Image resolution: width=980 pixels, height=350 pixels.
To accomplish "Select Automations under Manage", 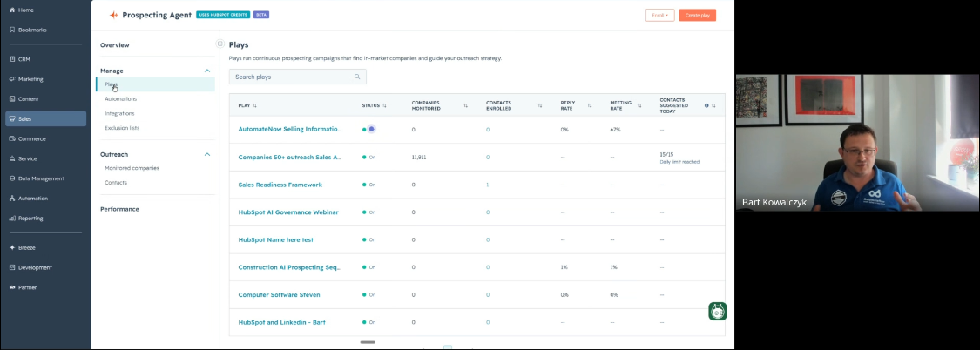I will pyautogui.click(x=120, y=98).
